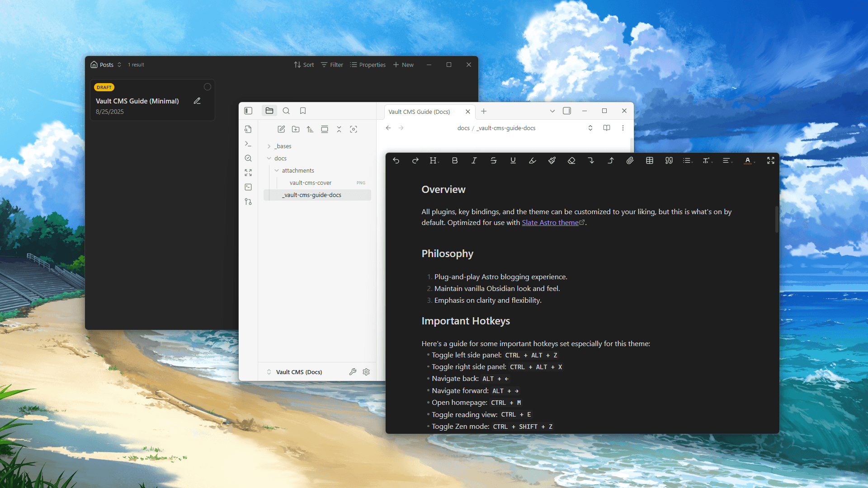This screenshot has width=868, height=488.
Task: Select the vault-cms-cover PNG file
Action: (x=311, y=183)
